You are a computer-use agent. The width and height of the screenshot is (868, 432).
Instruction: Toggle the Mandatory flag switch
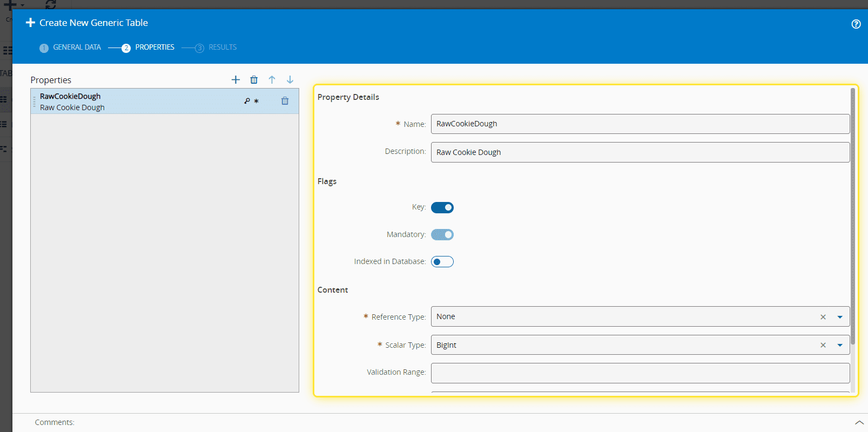click(442, 234)
